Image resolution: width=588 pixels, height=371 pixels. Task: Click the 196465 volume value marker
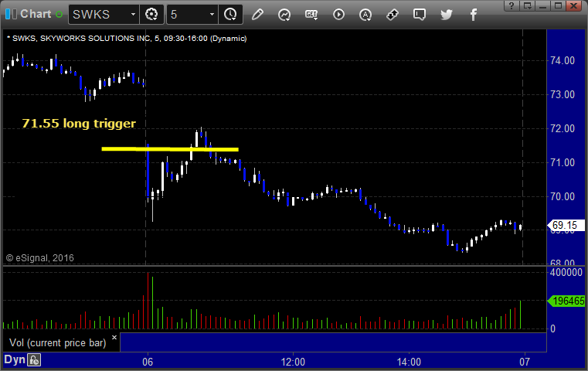566,301
